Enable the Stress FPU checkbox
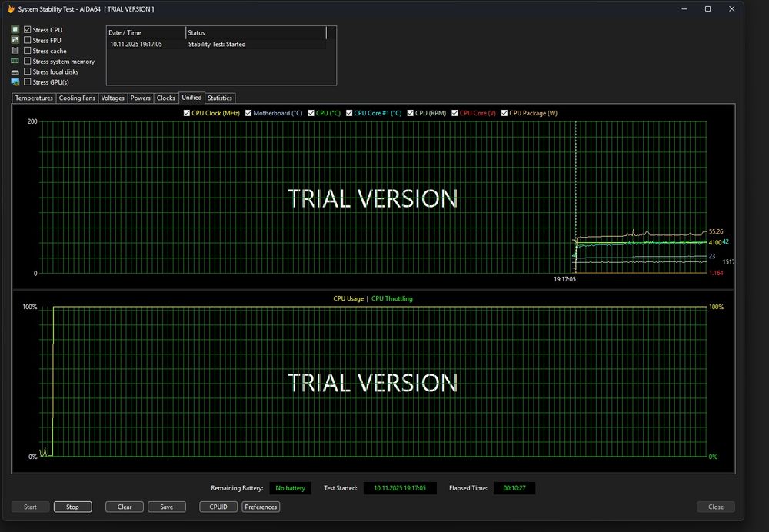769x532 pixels. (28, 40)
